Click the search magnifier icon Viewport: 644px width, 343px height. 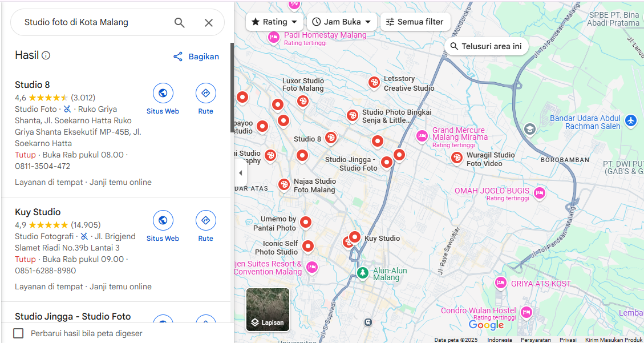(x=180, y=23)
